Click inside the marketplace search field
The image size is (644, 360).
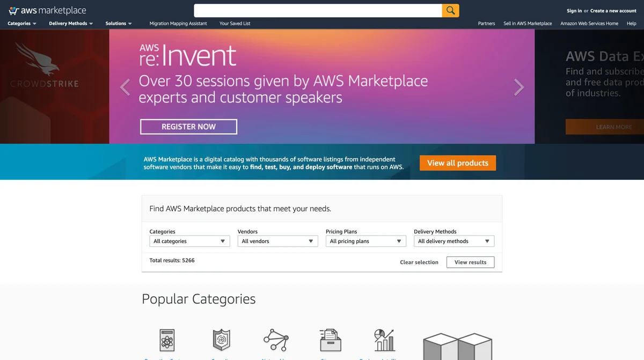pos(317,10)
